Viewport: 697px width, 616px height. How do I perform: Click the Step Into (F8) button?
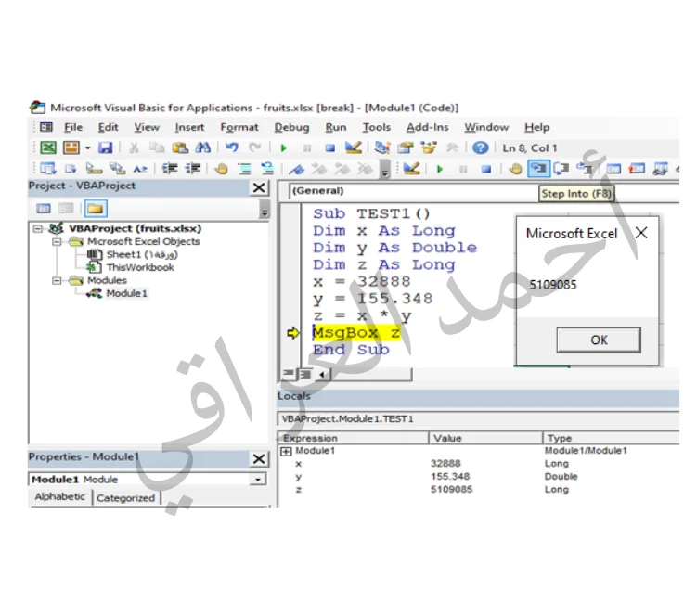[538, 169]
